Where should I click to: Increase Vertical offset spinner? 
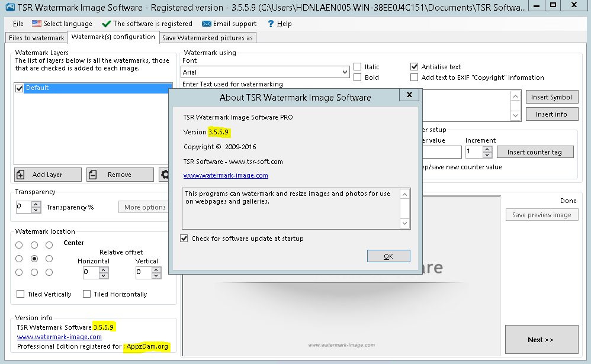pos(156,270)
